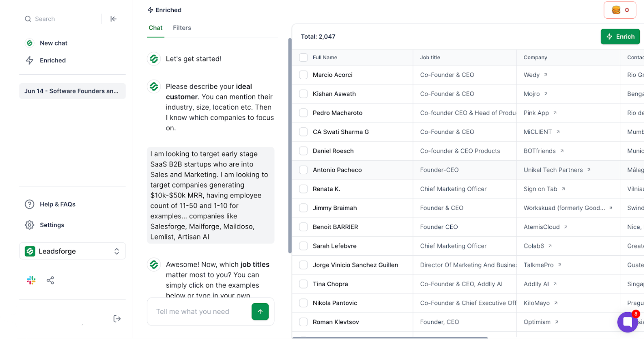644x339 pixels.
Task: Click the green Enrich button
Action: pyautogui.click(x=620, y=37)
